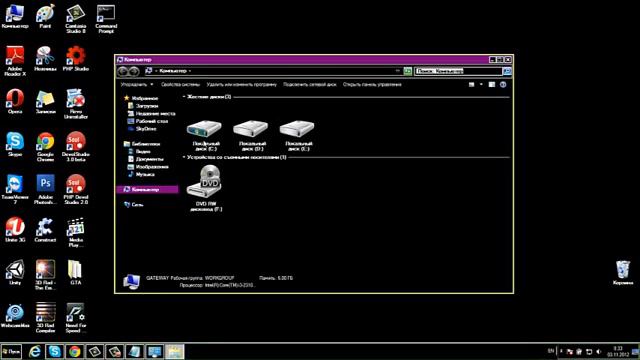Select Избранное in navigation pane

tap(141, 98)
